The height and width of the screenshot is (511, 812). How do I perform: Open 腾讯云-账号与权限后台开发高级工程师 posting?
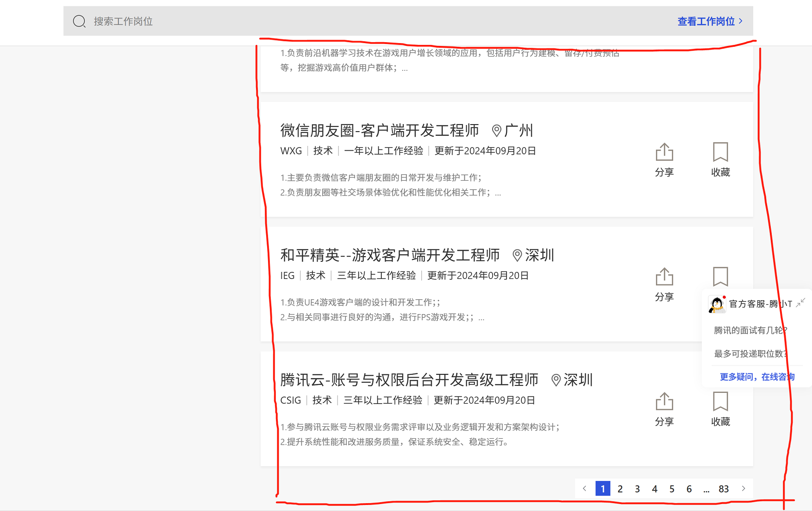tap(409, 380)
